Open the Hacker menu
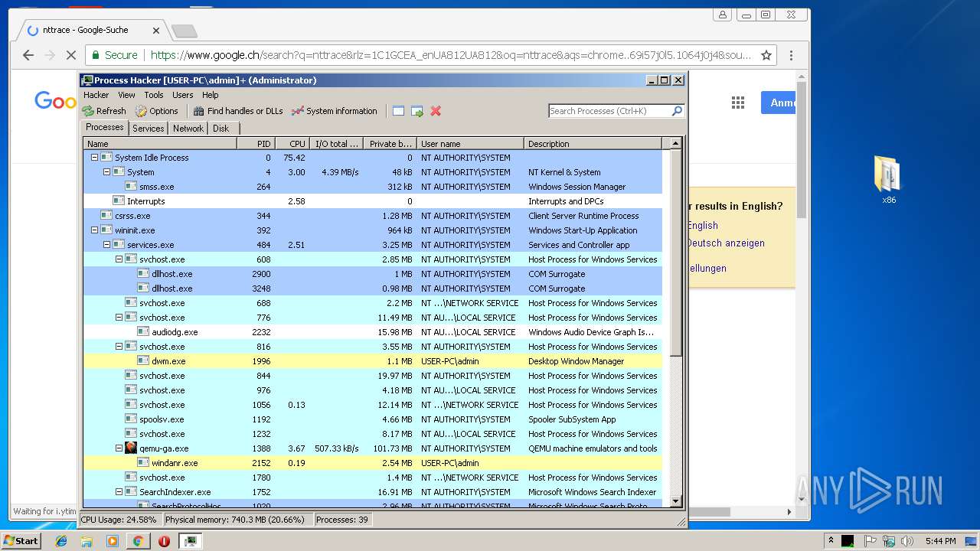 (96, 95)
